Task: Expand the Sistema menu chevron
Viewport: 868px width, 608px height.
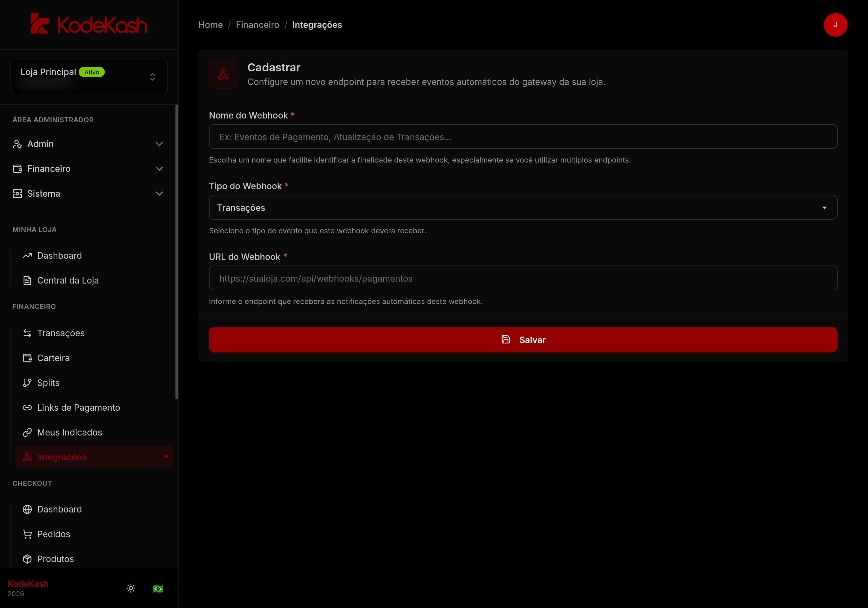Action: (159, 193)
